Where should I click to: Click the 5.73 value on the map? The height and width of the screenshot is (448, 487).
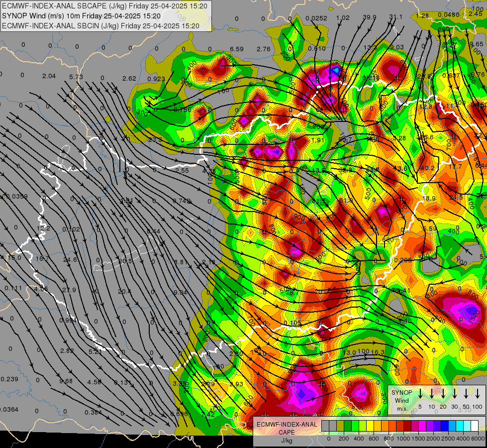(x=76, y=77)
